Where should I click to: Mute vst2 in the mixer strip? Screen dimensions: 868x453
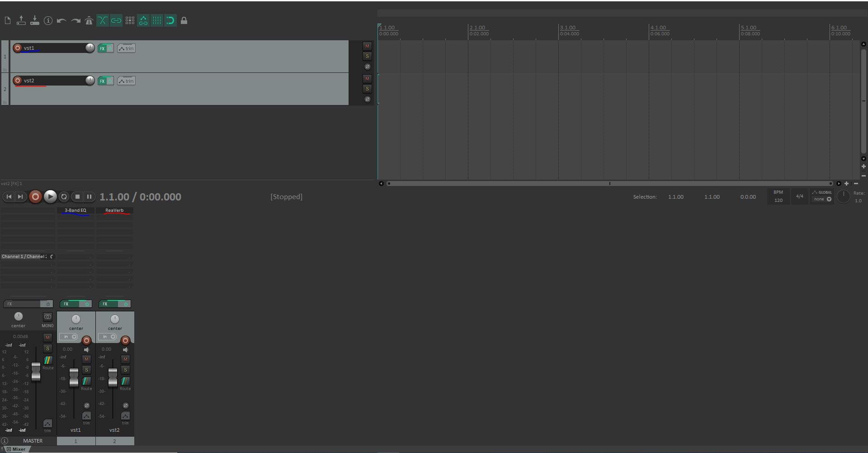point(125,359)
